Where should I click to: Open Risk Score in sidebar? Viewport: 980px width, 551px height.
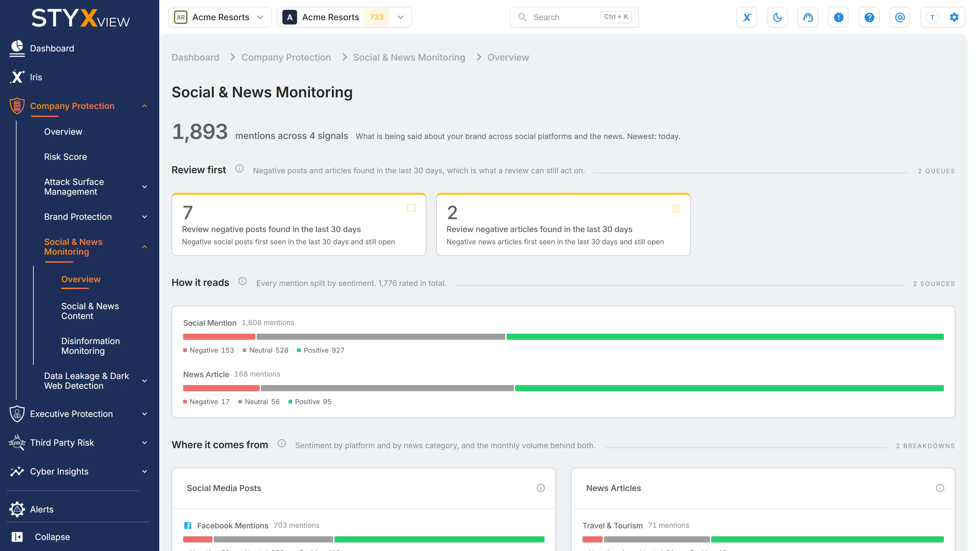click(x=65, y=157)
